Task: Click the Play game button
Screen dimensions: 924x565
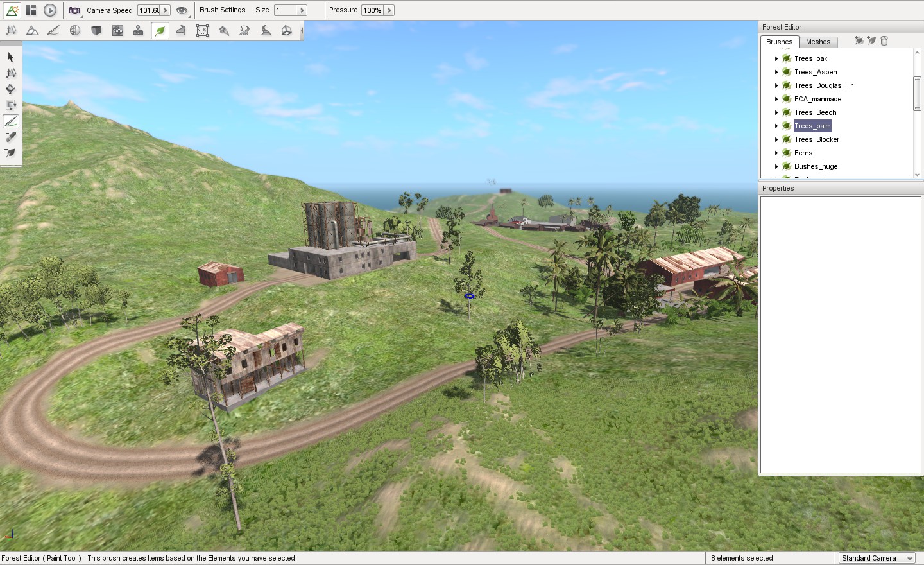Action: (50, 10)
